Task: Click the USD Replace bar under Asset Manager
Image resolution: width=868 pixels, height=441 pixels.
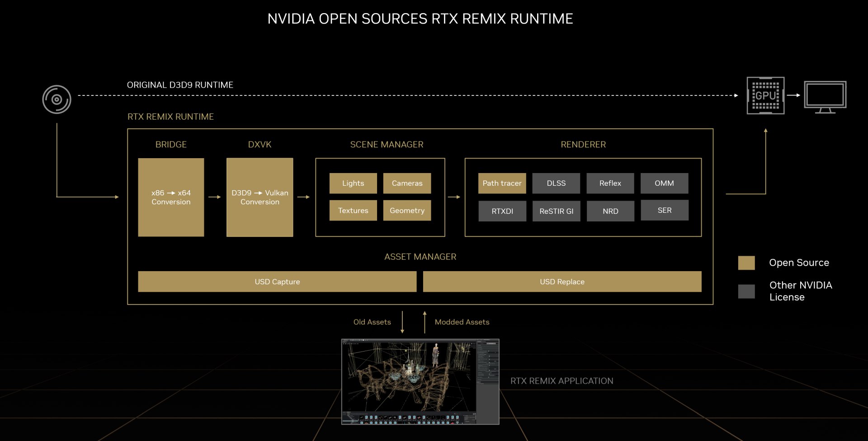Action: [562, 281]
